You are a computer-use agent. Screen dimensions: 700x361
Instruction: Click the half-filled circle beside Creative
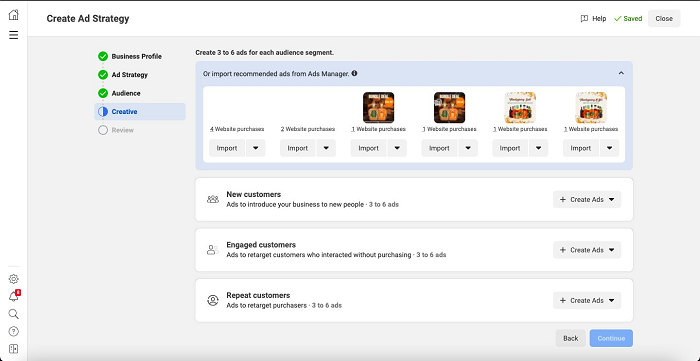[103, 112]
